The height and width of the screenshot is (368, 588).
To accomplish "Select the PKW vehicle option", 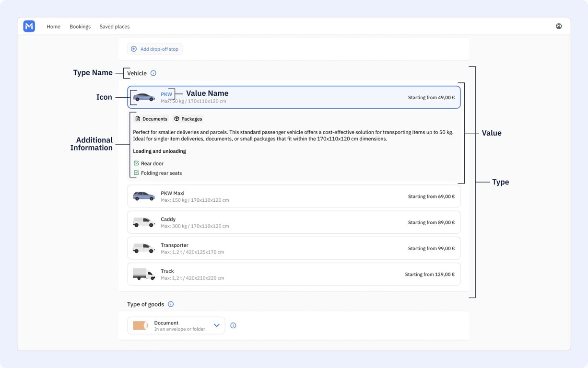I will tap(294, 97).
